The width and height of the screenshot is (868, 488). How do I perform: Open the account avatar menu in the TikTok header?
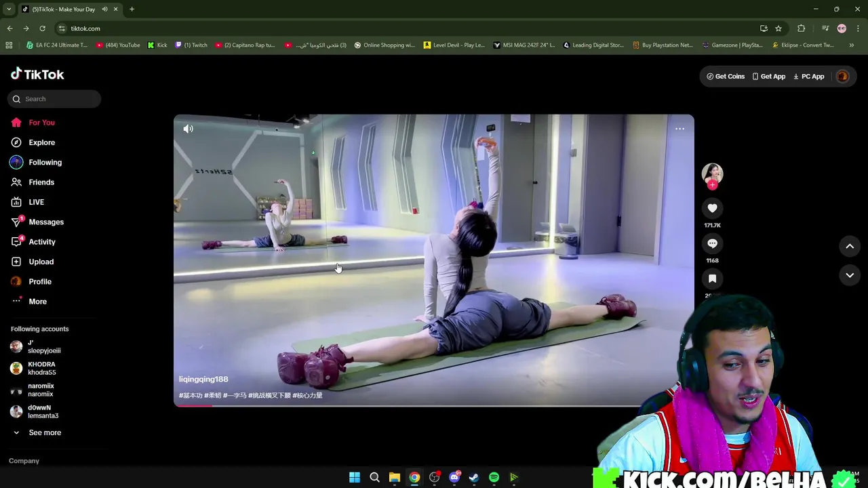842,77
